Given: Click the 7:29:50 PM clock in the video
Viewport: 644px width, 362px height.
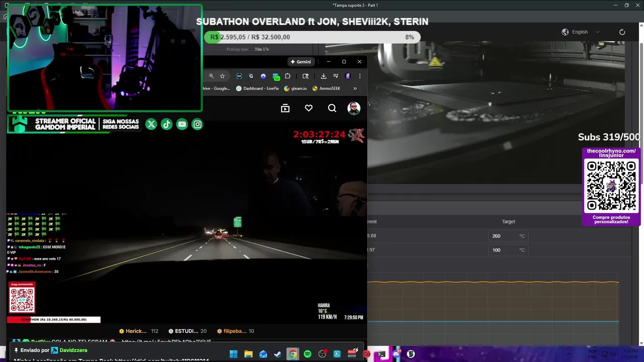Looking at the screenshot, I should (x=353, y=318).
